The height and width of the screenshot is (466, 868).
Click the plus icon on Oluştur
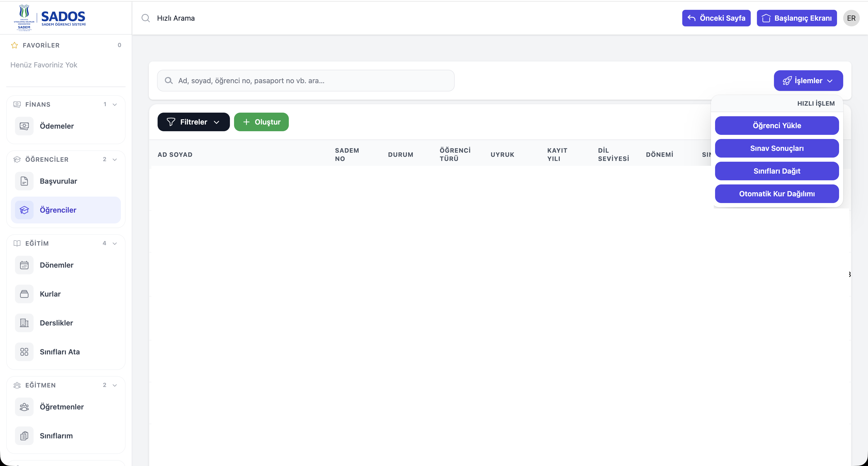click(x=246, y=122)
